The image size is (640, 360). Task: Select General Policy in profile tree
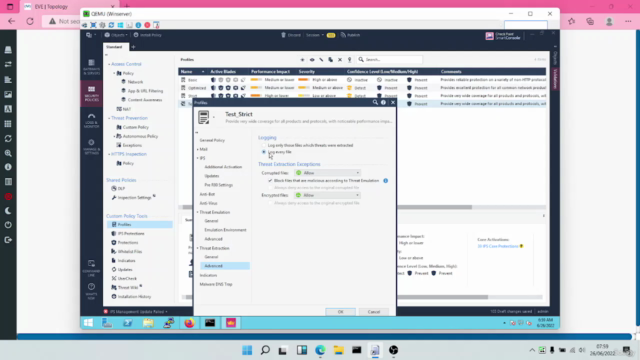pos(212,140)
